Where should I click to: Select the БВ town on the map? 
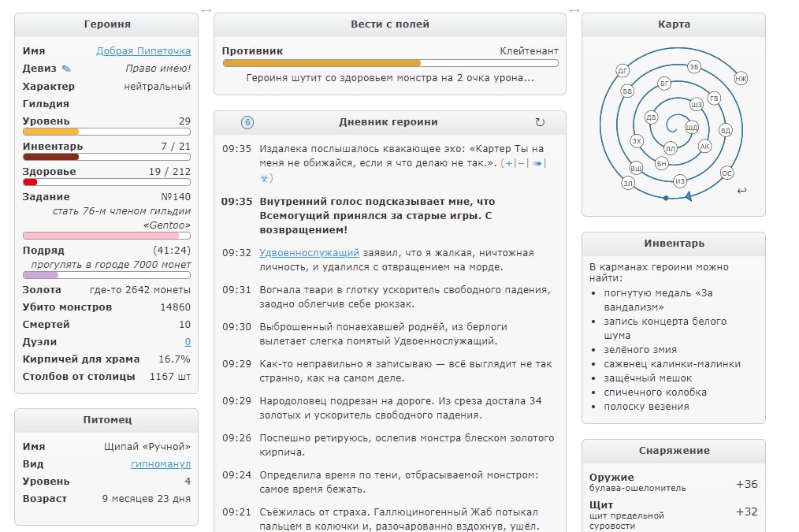(627, 91)
